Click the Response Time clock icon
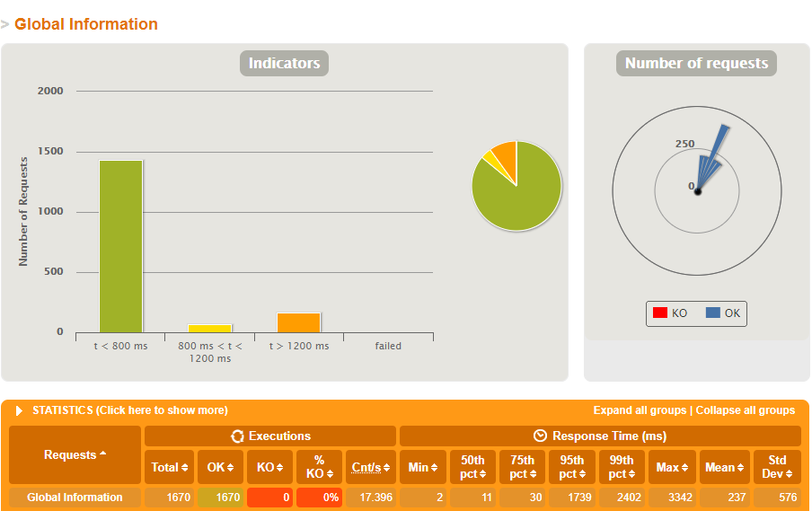This screenshot has width=812, height=511. [540, 436]
